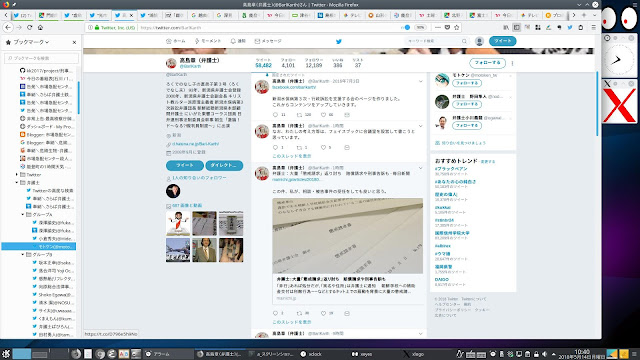Click the page vertical scrollbar
The height and width of the screenshot is (360, 640).
pyautogui.click(x=598, y=104)
